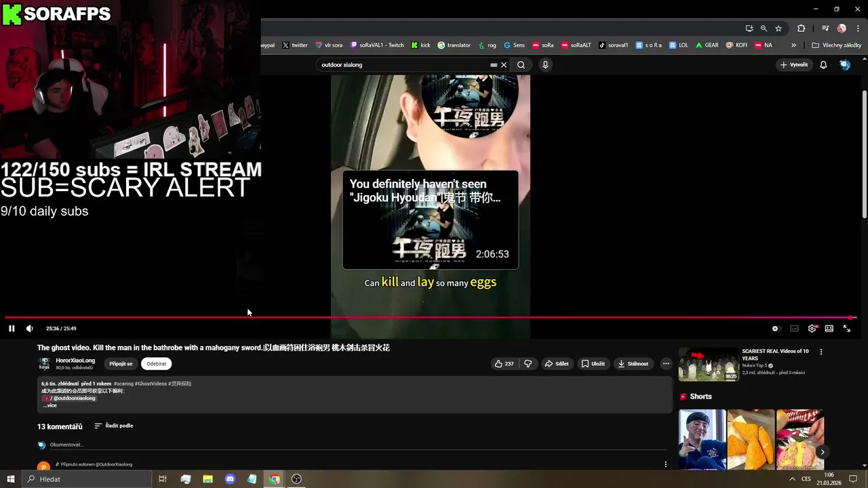Open Chrome profile avatar
Screen dimensions: 868x488
pos(842,28)
